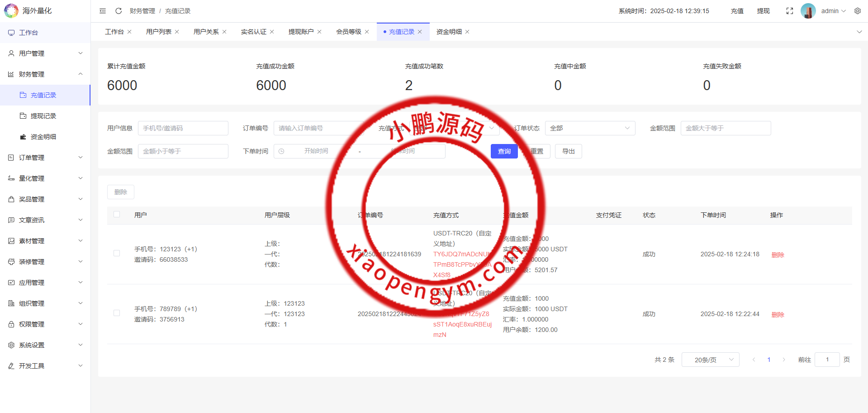Toggle fullscreen mode icon
This screenshot has width=868, height=413.
pos(790,11)
